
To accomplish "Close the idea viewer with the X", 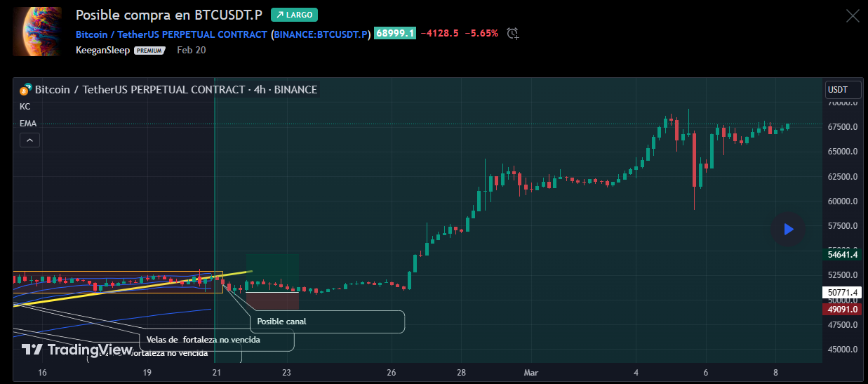I will 853,15.
